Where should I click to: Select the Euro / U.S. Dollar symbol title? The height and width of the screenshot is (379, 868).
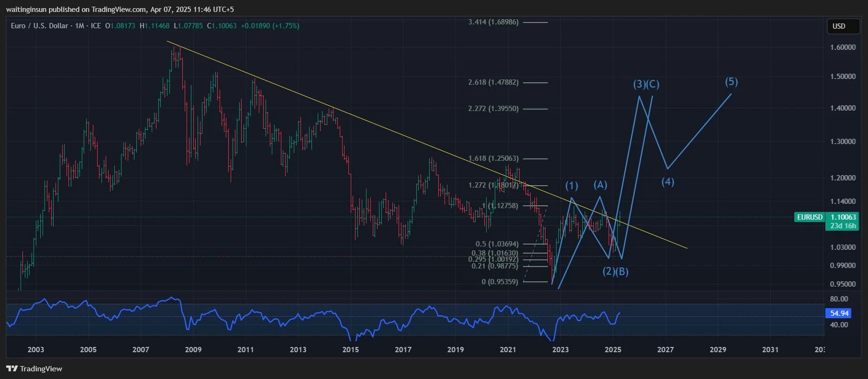tap(39, 26)
